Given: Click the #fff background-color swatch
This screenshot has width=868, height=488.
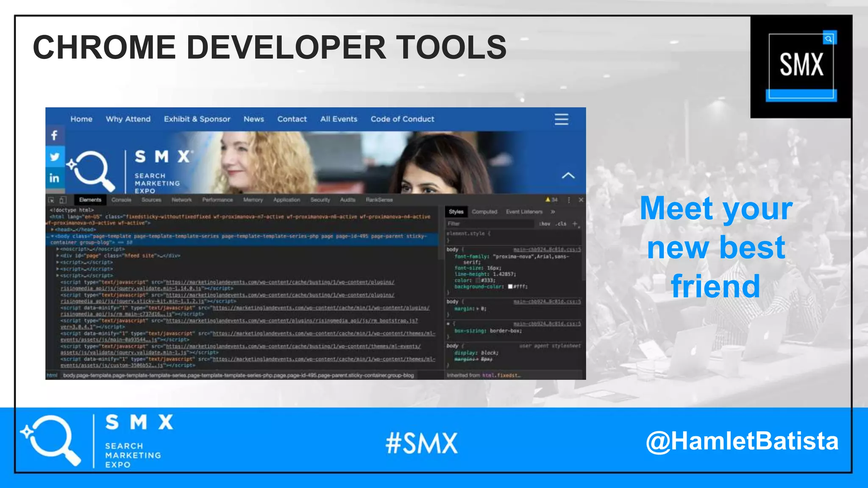Looking at the screenshot, I should (510, 287).
